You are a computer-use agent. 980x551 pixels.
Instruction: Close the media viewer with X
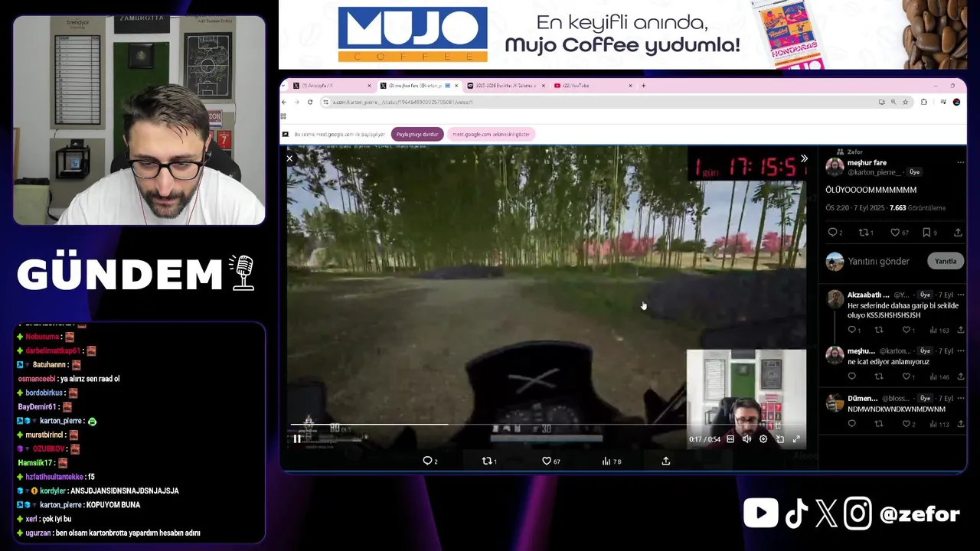[289, 158]
